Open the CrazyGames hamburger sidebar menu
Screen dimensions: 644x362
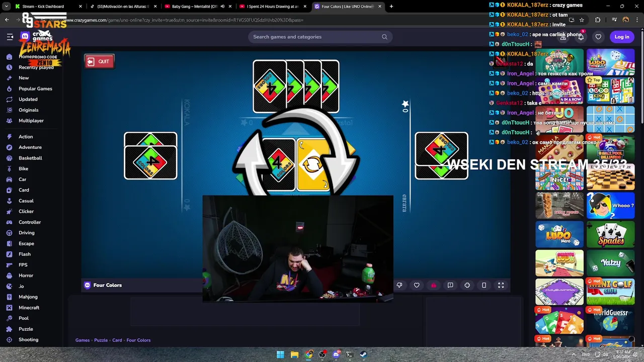[10, 37]
